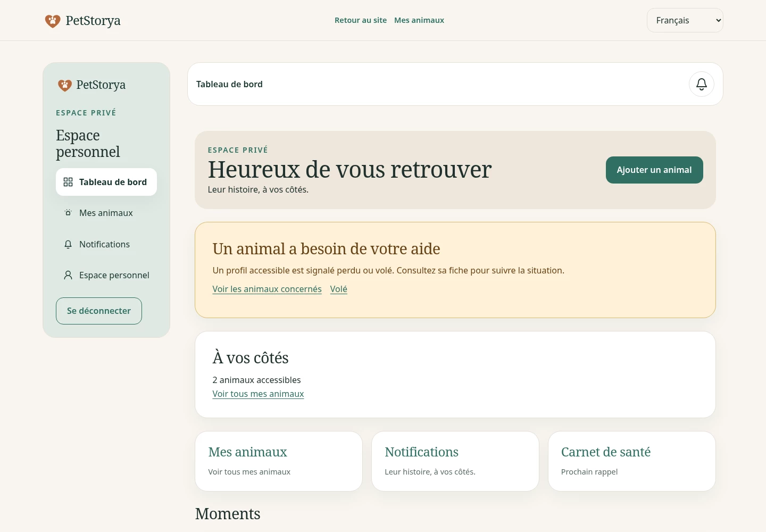Select Tableau de bord in the sidebar
Image resolution: width=766 pixels, height=532 pixels.
[106, 182]
